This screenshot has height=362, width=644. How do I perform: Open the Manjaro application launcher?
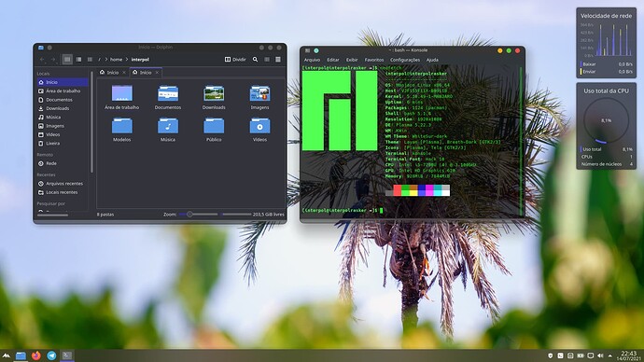tap(7, 355)
